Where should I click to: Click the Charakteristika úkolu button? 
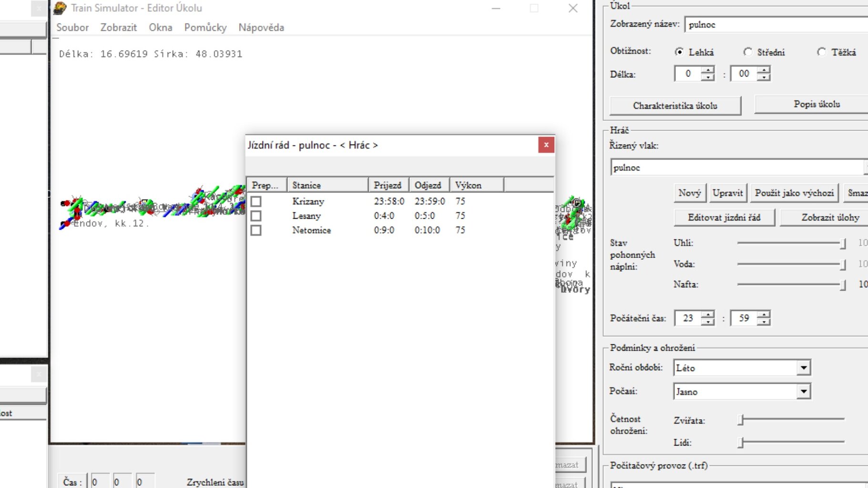(675, 106)
